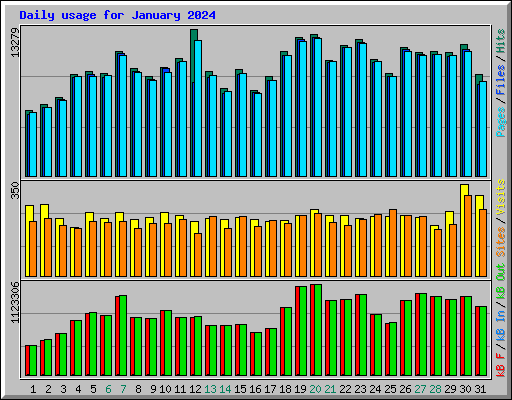
Task: Select day label 17 on the axis
Action: pyautogui.click(x=270, y=389)
